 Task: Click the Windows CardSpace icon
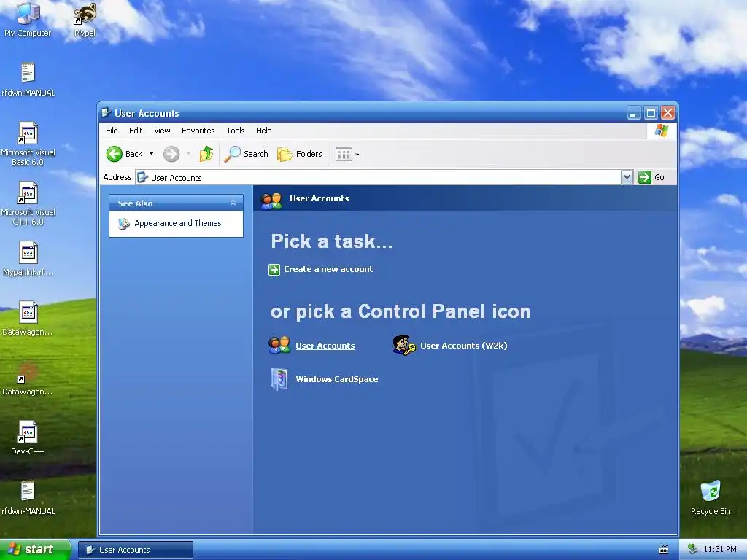point(279,379)
